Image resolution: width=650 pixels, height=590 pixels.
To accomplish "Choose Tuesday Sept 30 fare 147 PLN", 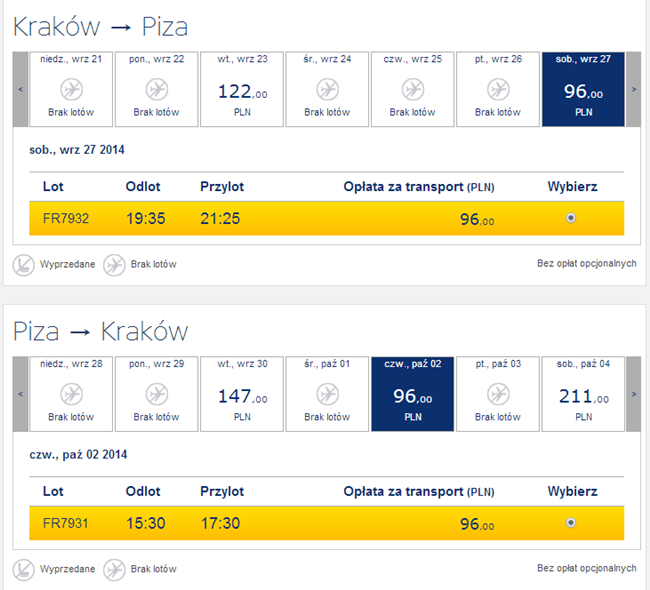I will pyautogui.click(x=242, y=398).
